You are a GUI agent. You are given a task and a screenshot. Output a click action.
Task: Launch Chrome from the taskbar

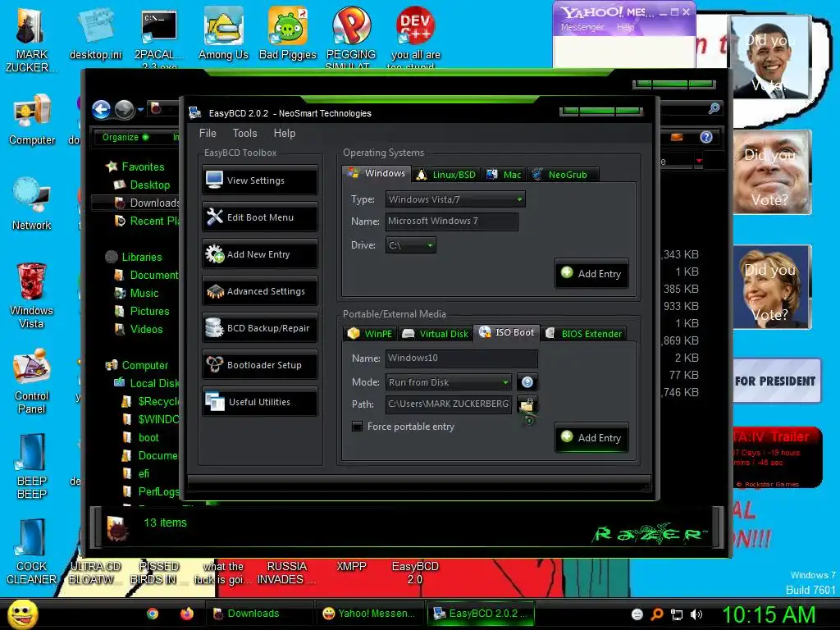pos(153,614)
